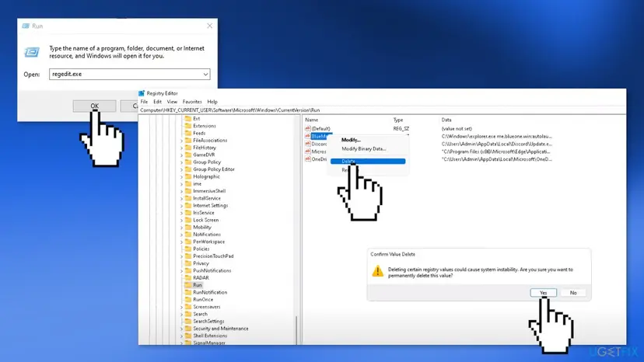The image size is (644, 362).
Task: Click the PenWorkspace key folder icon
Action: coord(188,242)
